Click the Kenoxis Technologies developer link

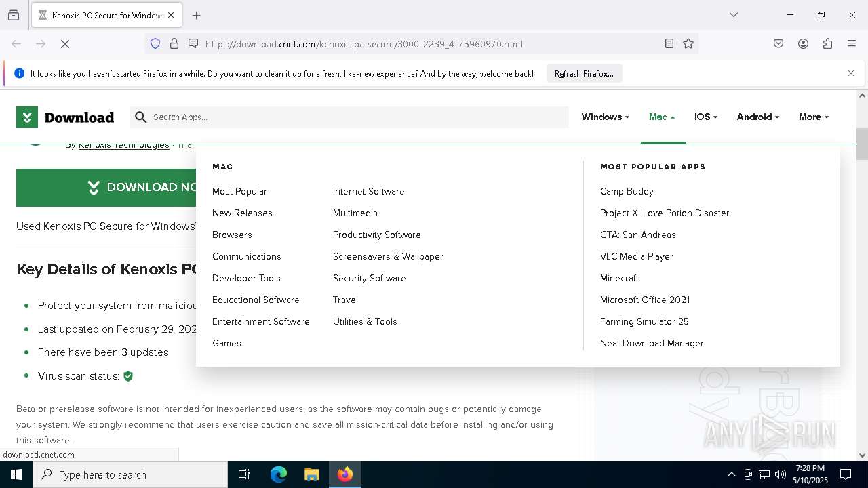click(123, 145)
